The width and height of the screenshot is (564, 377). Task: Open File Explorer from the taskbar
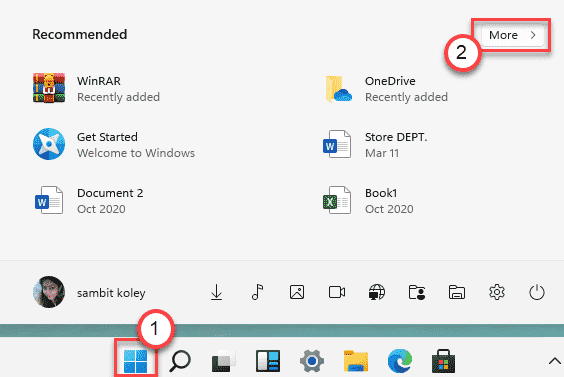(x=356, y=361)
